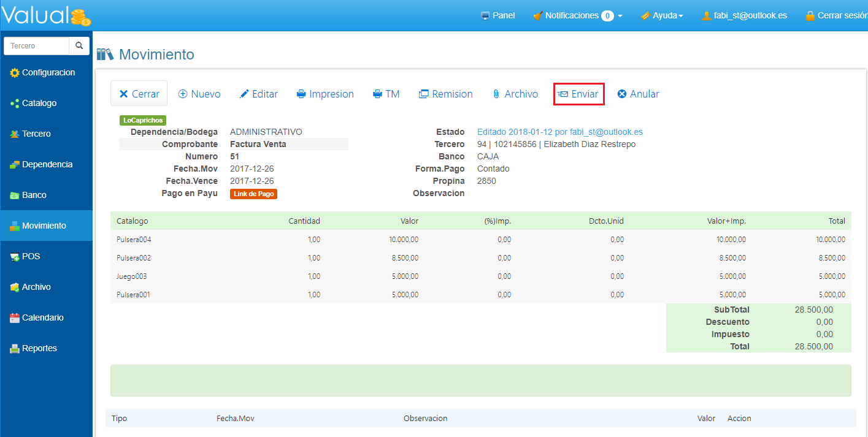This screenshot has height=437, width=868.
Task: Open Reportes in the sidebar
Action: [39, 348]
